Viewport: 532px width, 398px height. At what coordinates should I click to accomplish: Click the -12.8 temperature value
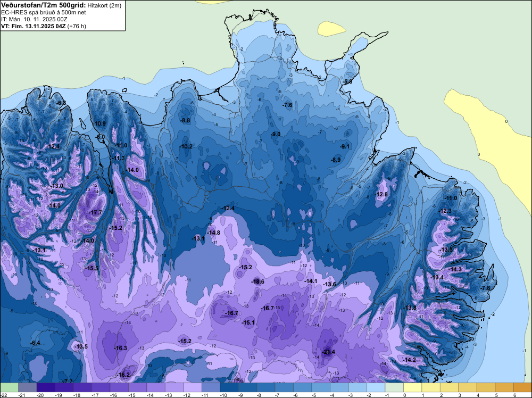pyautogui.click(x=381, y=194)
